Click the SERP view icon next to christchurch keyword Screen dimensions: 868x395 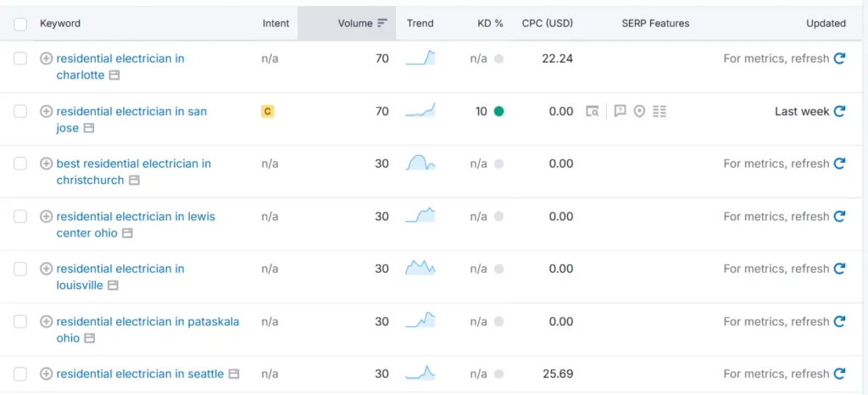click(x=133, y=181)
